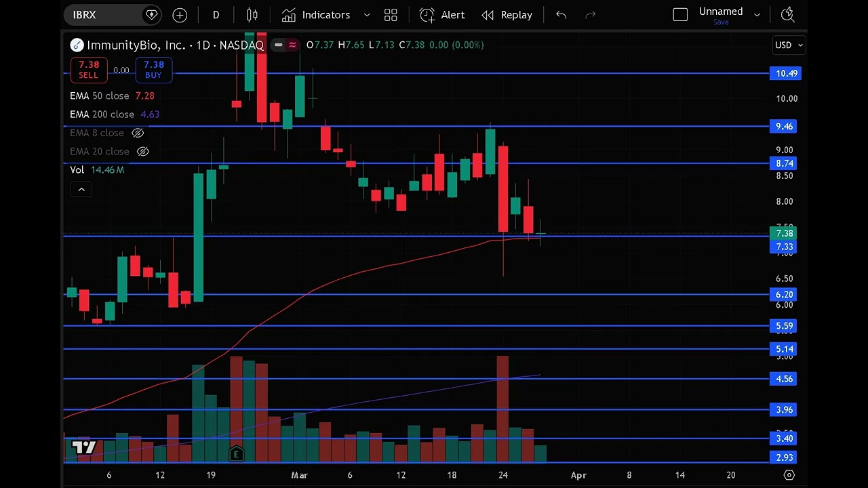The image size is (868, 488).
Task: Click the Mar label on the time axis
Action: click(299, 475)
